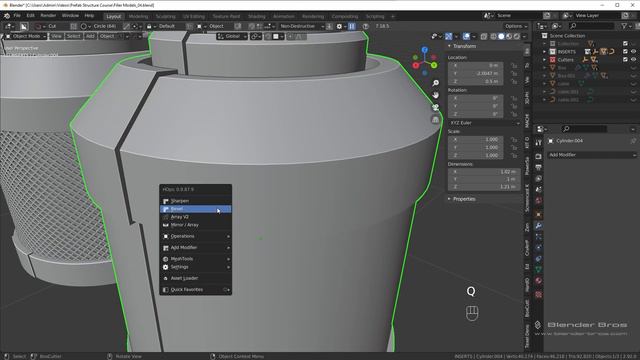Screen dimensions: 640x360
Task: Choose Mirror / Array menu entry
Action: tap(196, 225)
